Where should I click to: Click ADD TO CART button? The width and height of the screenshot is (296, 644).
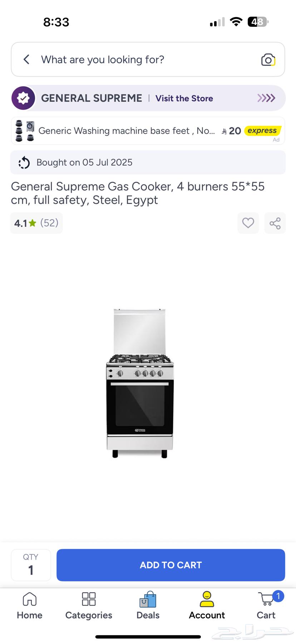171,565
